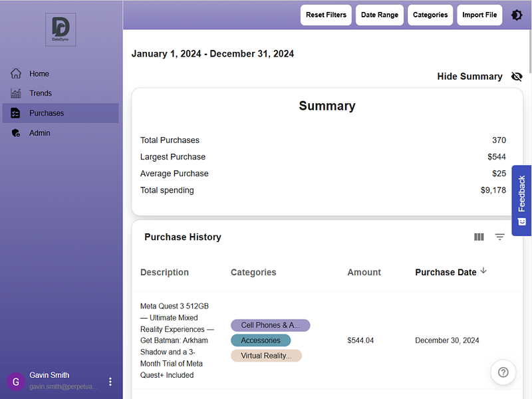
Task: Click the Purchase History heading
Action: (183, 237)
